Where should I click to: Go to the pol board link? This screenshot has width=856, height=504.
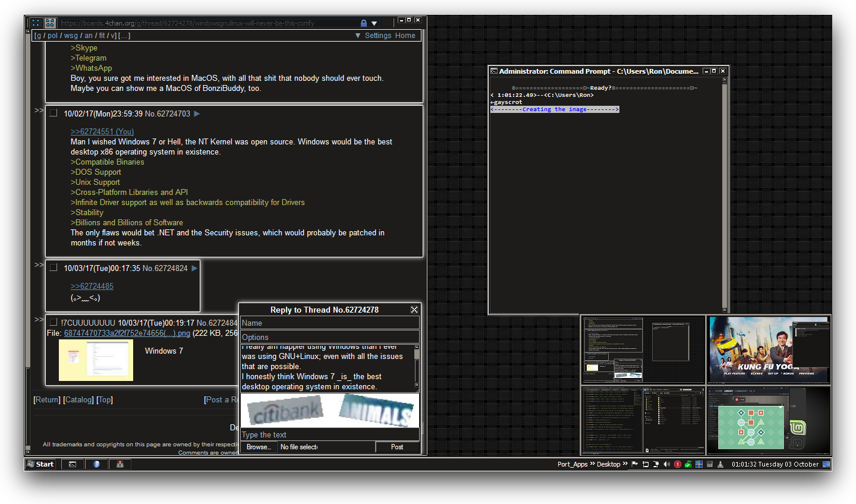point(53,36)
